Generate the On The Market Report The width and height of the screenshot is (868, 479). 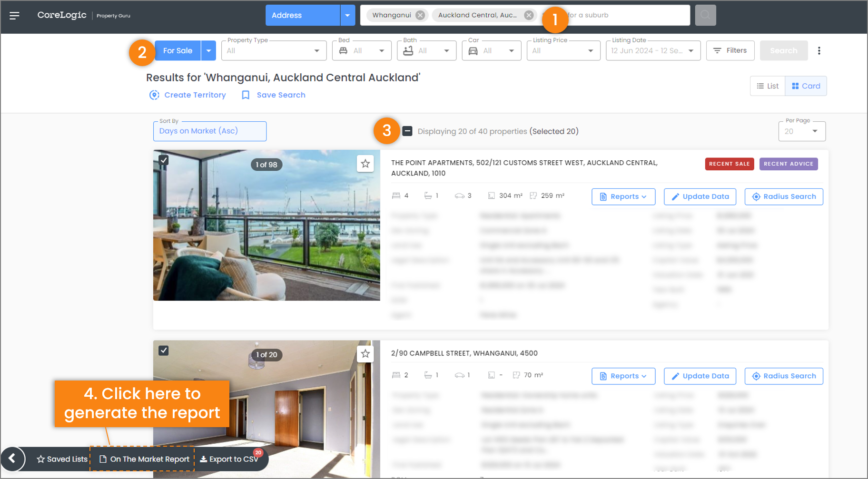coord(144,459)
